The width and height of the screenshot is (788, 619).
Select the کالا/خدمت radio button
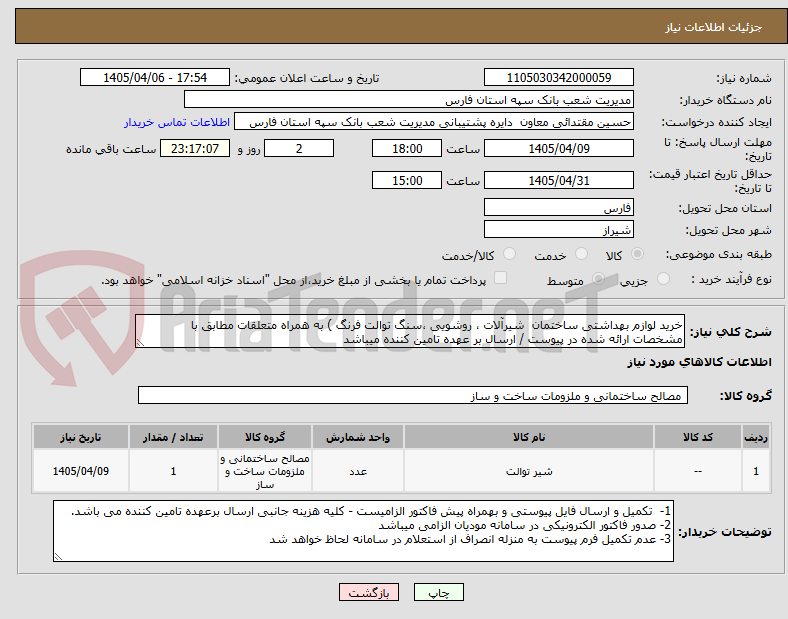(509, 254)
